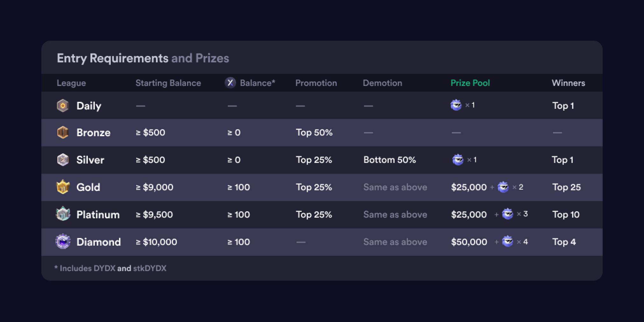The width and height of the screenshot is (644, 322).
Task: Click the stkDYDX footnote text
Action: point(150,268)
